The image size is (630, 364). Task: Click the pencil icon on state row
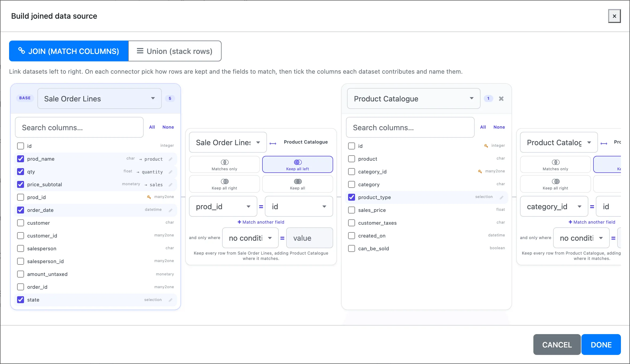click(x=170, y=300)
